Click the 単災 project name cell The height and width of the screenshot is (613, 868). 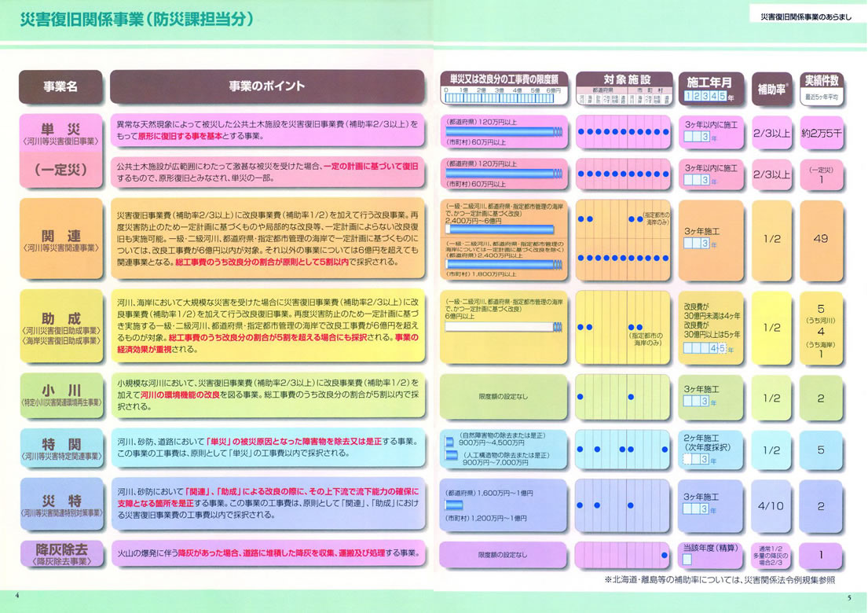(61, 134)
